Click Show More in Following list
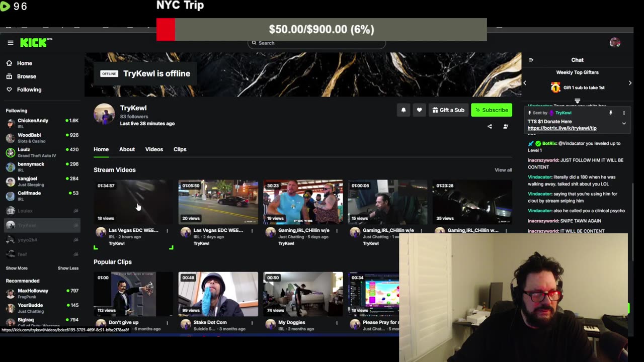This screenshot has height=362, width=644. pyautogui.click(x=17, y=268)
